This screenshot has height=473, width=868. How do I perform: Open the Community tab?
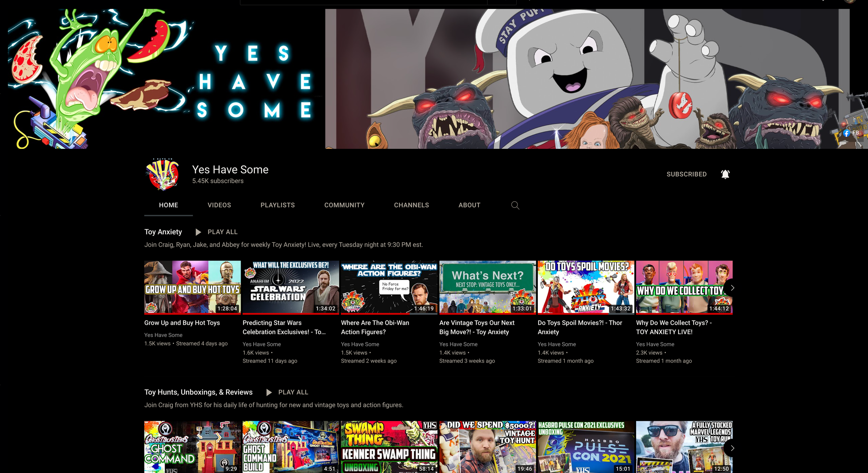[x=344, y=205]
